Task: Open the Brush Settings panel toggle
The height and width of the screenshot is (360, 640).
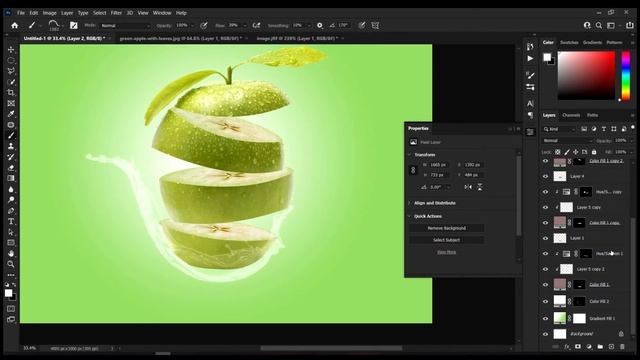Action: click(73, 25)
